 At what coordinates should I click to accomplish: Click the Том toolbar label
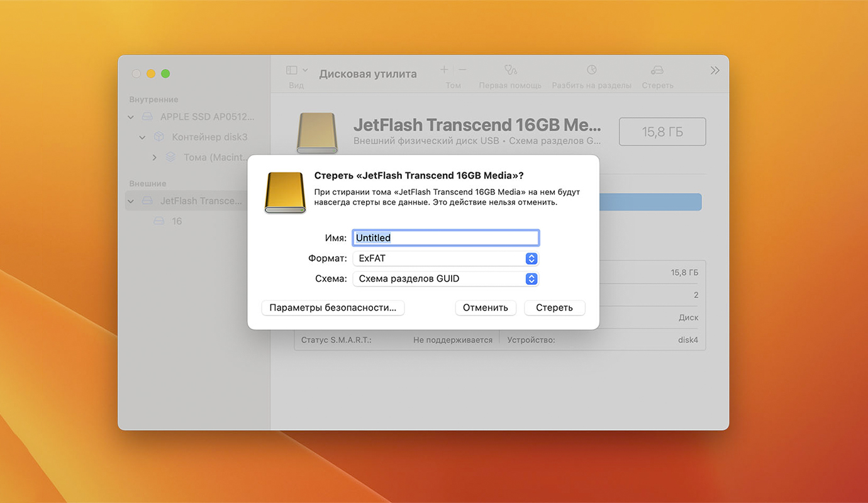pos(453,86)
